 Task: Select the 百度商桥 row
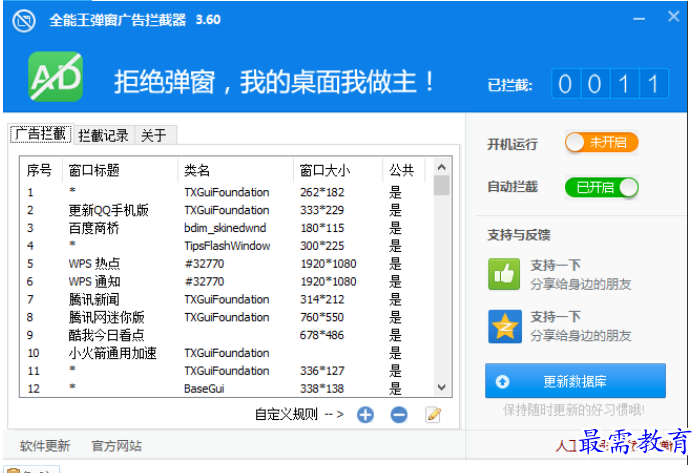click(226, 228)
